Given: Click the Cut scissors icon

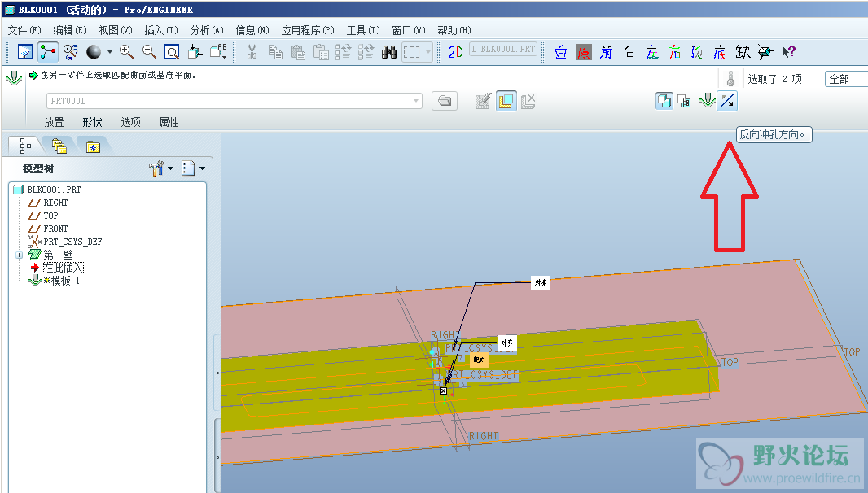Looking at the screenshot, I should pyautogui.click(x=252, y=52).
